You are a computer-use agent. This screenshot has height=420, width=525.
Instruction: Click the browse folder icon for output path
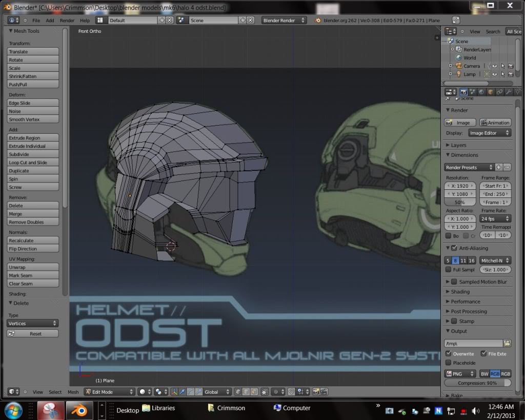tap(507, 343)
